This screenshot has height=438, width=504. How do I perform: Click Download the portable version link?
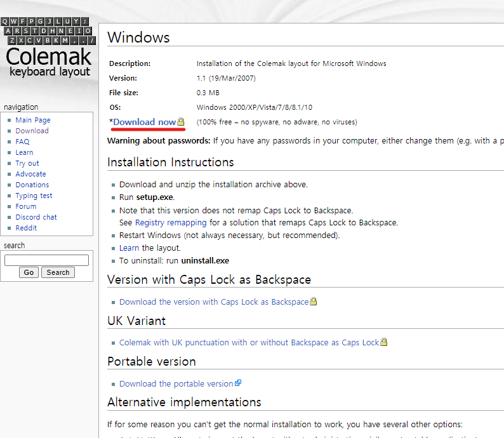(x=176, y=383)
